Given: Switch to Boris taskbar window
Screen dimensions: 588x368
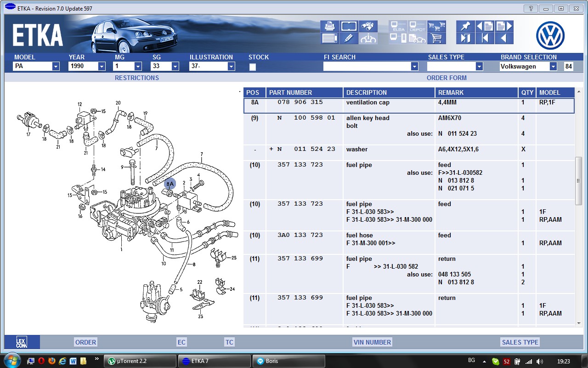Looking at the screenshot, I should pos(288,361).
